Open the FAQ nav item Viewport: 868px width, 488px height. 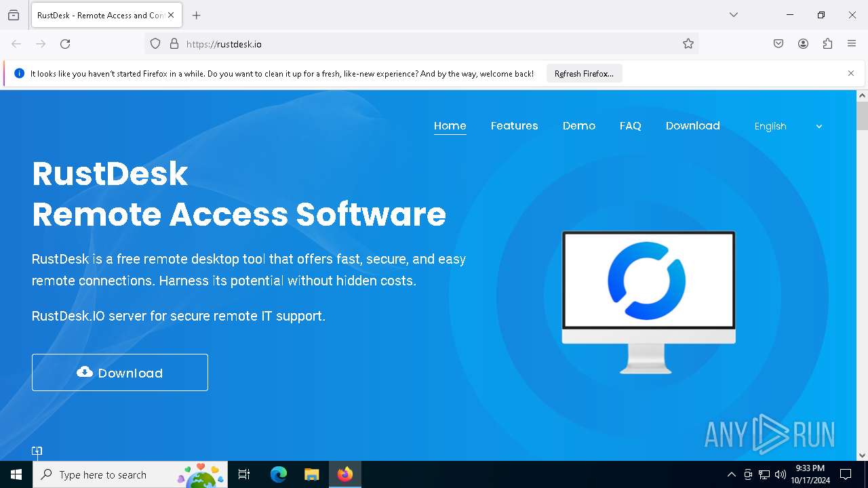point(631,126)
